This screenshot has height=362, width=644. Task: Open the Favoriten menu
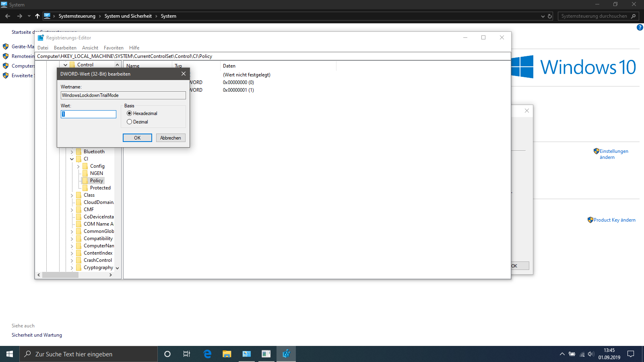pos(114,48)
